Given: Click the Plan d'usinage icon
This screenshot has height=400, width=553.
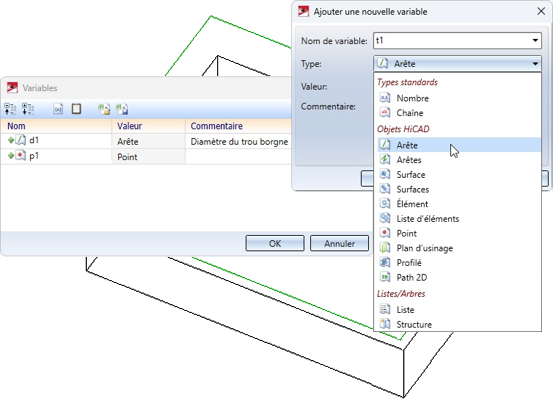Looking at the screenshot, I should tap(385, 248).
